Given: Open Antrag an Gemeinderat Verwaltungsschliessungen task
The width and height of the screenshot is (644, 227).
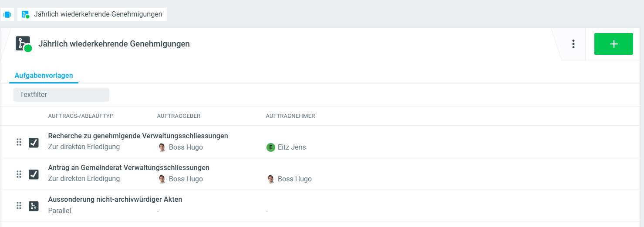Looking at the screenshot, I should point(128,168).
